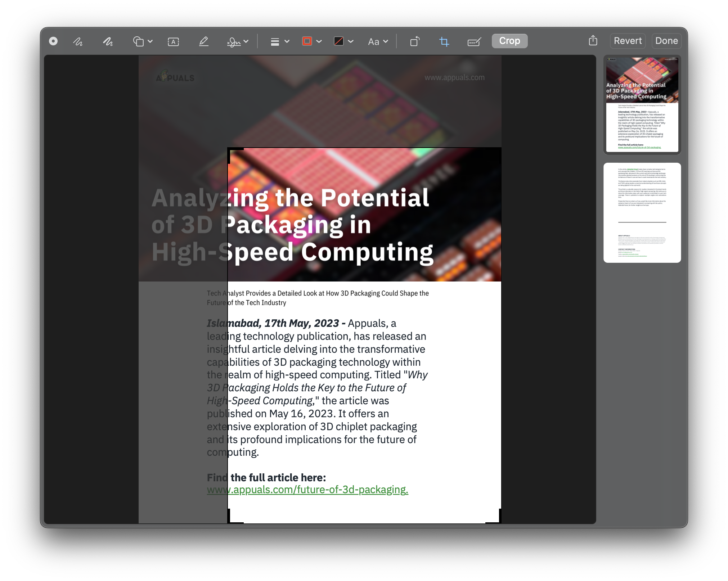The image size is (728, 581).
Task: Select the rotate page tool
Action: click(x=414, y=41)
